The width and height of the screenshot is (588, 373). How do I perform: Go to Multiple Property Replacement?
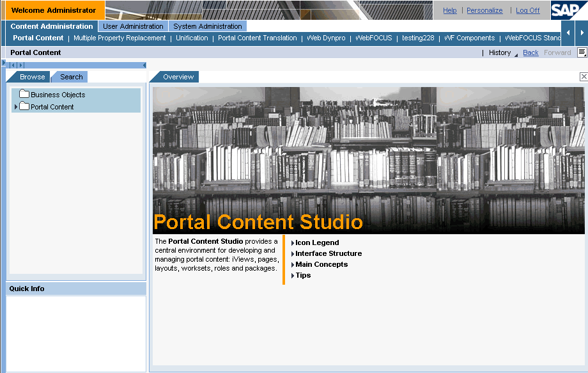pyautogui.click(x=120, y=38)
